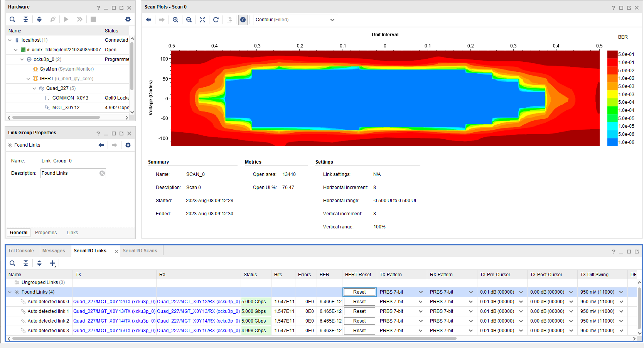Open Quad_227/MGT_X0Y12/TX link

tap(114, 302)
